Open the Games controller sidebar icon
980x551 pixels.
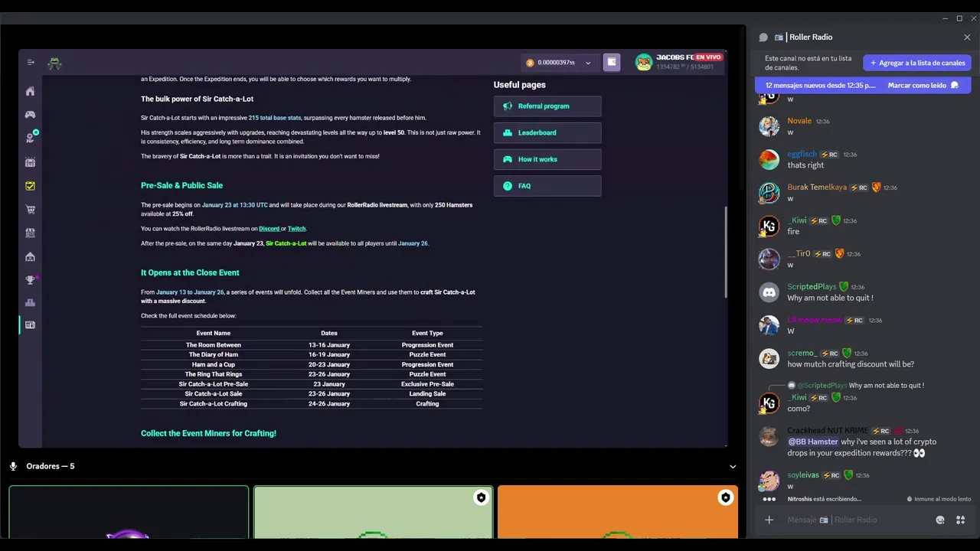point(30,115)
